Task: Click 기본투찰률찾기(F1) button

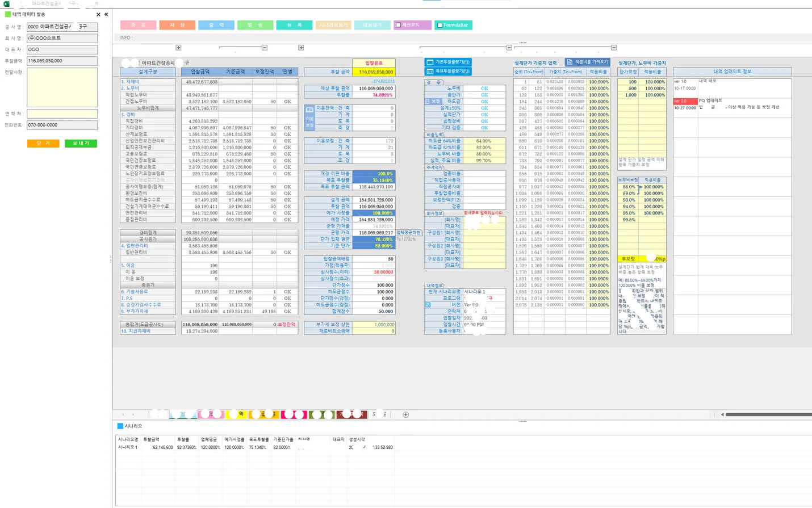Action: pyautogui.click(x=448, y=62)
